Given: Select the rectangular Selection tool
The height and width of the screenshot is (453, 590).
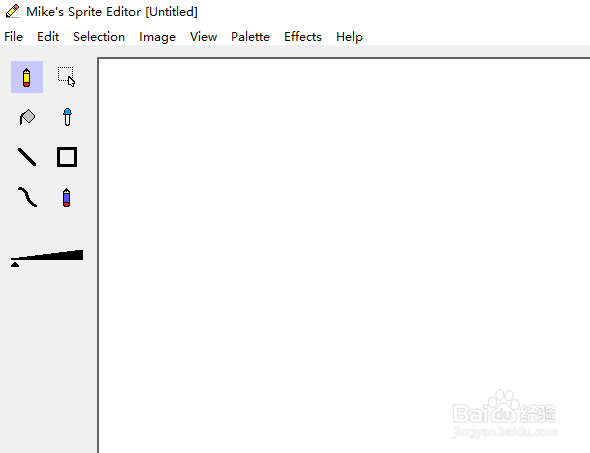Looking at the screenshot, I should 67,77.
